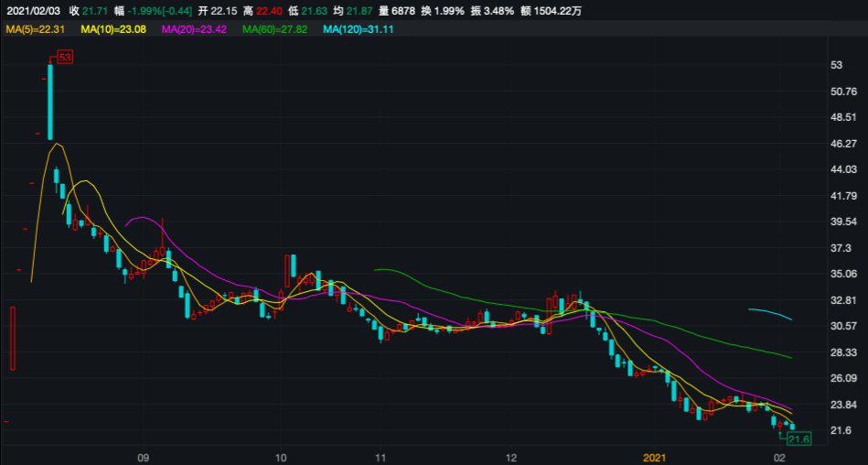This screenshot has height=465, width=868.
Task: Click the green 21.6 low-price marker
Action: [799, 440]
